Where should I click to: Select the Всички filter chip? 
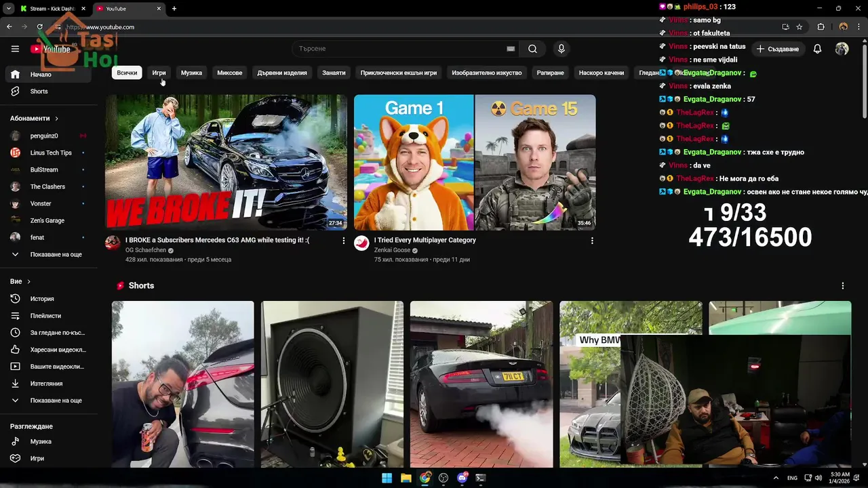coord(127,73)
